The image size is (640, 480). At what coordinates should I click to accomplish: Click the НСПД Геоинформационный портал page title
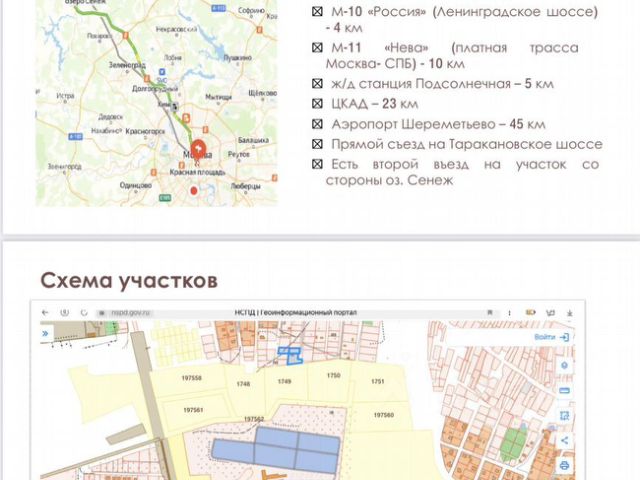click(x=296, y=313)
